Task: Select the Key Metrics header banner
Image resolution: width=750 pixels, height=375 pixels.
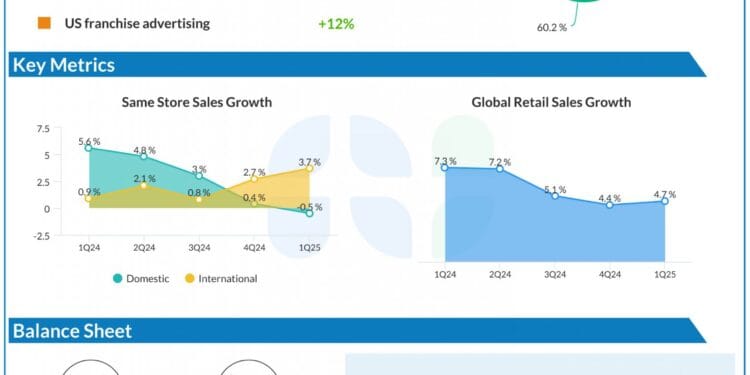Action: point(357,65)
